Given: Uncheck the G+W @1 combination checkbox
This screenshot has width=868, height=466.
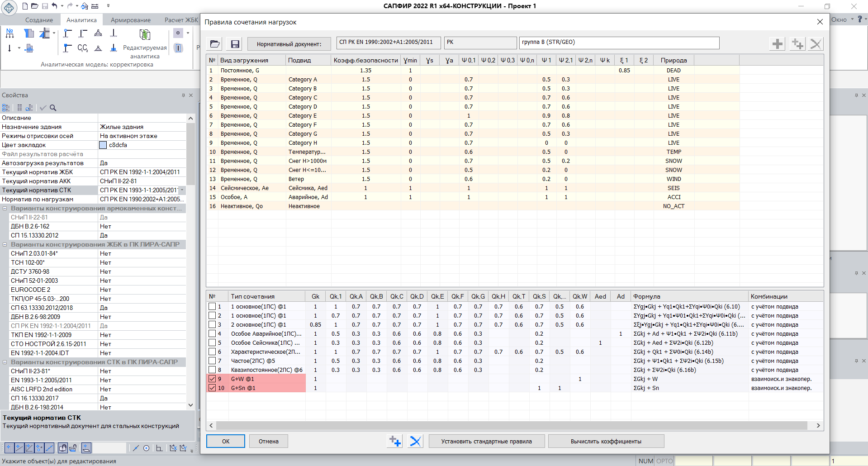Looking at the screenshot, I should click(212, 379).
